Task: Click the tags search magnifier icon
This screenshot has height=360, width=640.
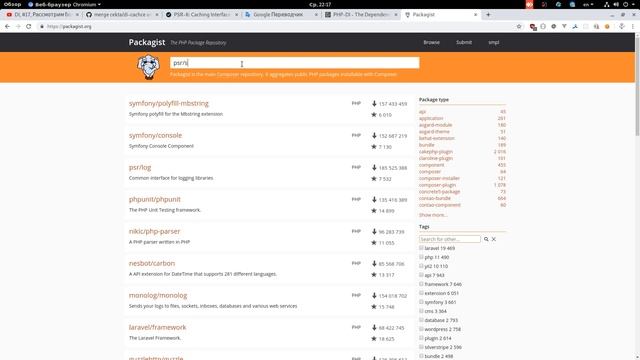Action: [486, 239]
